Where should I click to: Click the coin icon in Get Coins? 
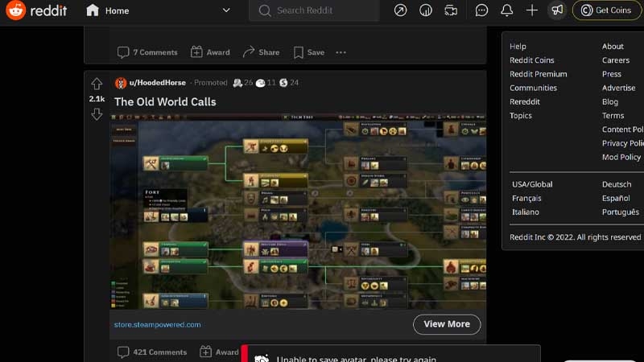(587, 10)
